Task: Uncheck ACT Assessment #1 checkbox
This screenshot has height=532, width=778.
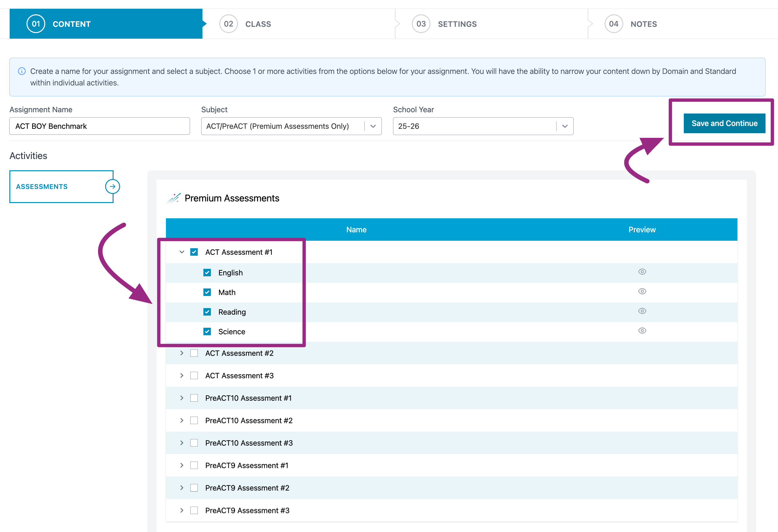Action: click(194, 252)
